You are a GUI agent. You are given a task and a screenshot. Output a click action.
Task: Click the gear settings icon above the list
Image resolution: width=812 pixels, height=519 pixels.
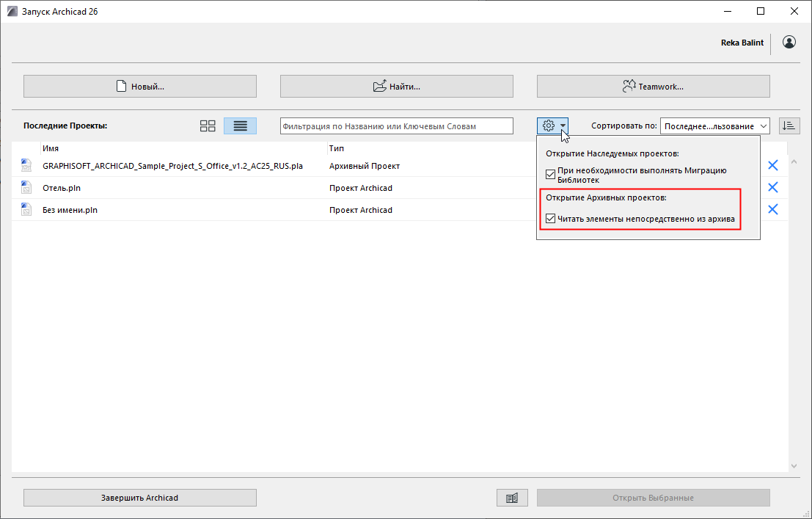click(549, 125)
